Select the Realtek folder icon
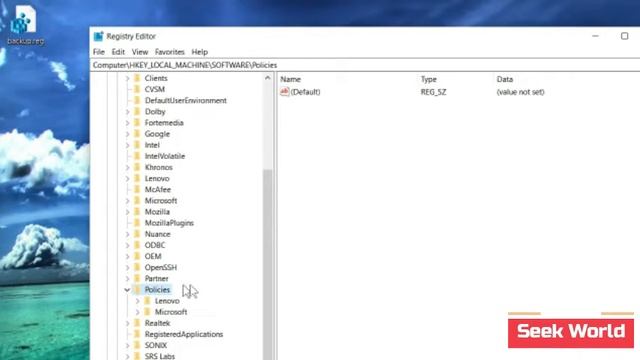Viewport: 640px width, 360px height. pyautogui.click(x=137, y=323)
